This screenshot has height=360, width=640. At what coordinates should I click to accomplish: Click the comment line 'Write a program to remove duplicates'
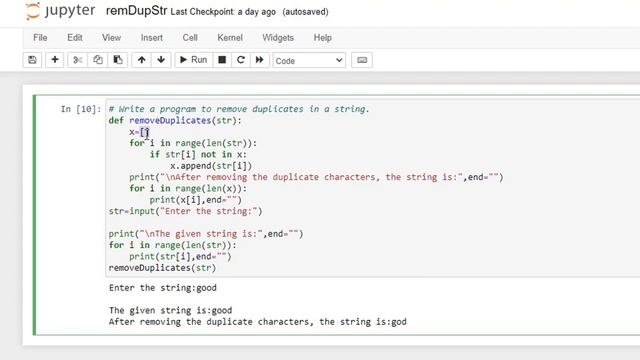tap(239, 109)
